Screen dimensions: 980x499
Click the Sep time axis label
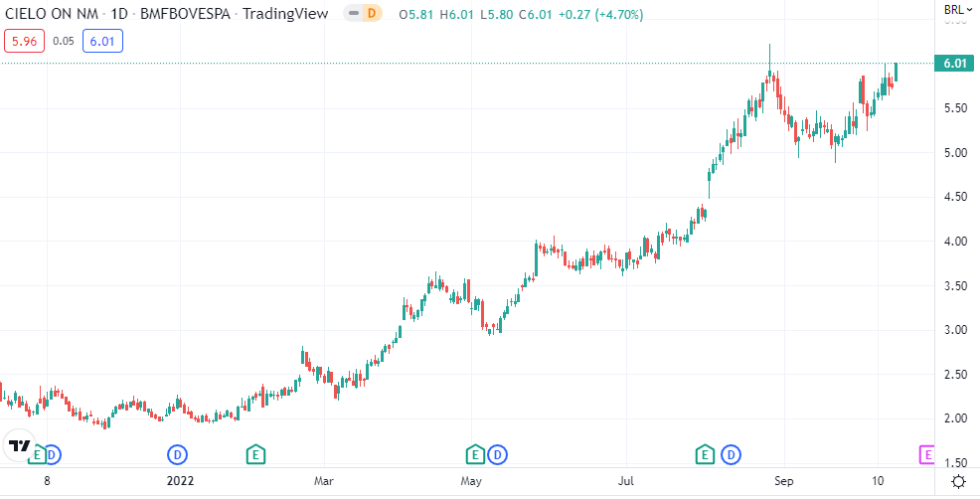point(784,481)
